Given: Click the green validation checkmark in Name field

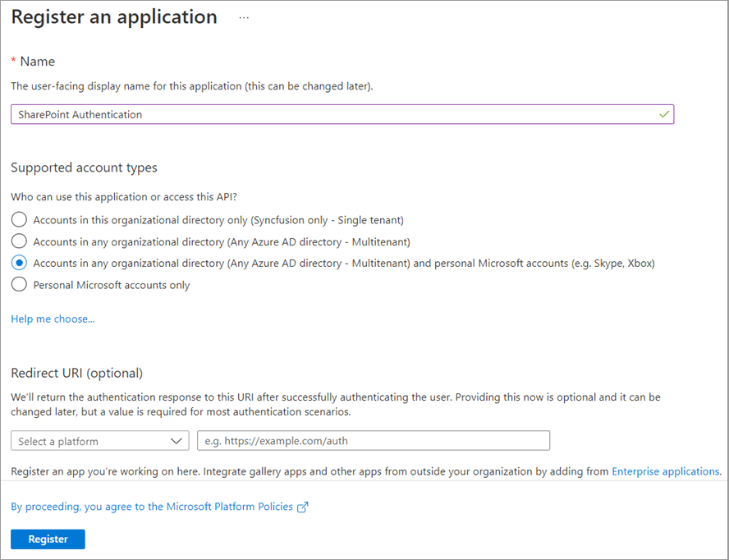Looking at the screenshot, I should tap(663, 114).
